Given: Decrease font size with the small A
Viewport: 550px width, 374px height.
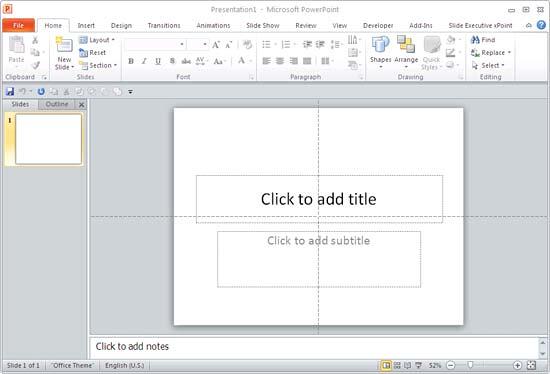Looking at the screenshot, I should pyautogui.click(x=228, y=45).
